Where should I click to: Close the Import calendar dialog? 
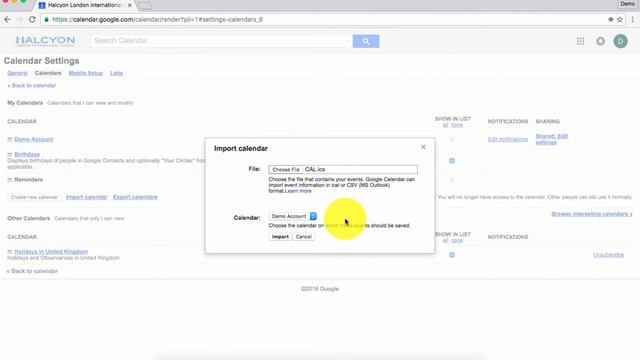423,147
